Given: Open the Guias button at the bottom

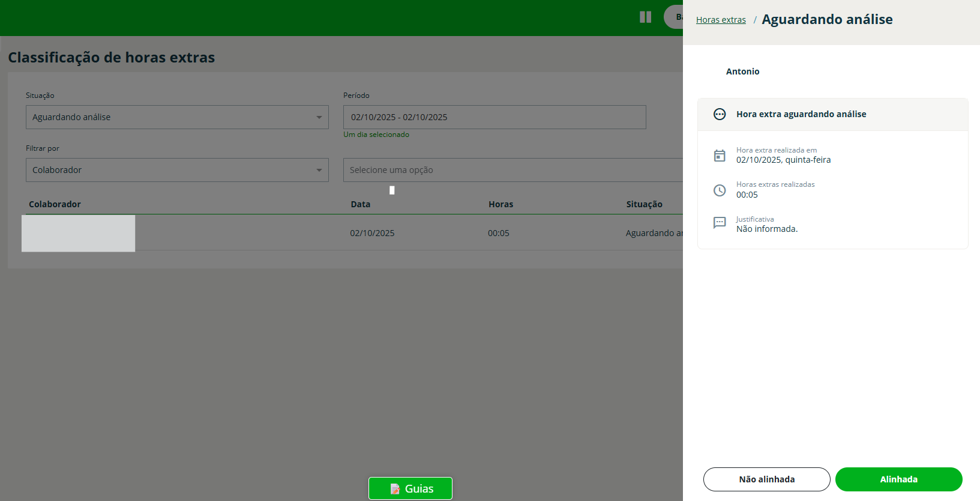Looking at the screenshot, I should (410, 488).
